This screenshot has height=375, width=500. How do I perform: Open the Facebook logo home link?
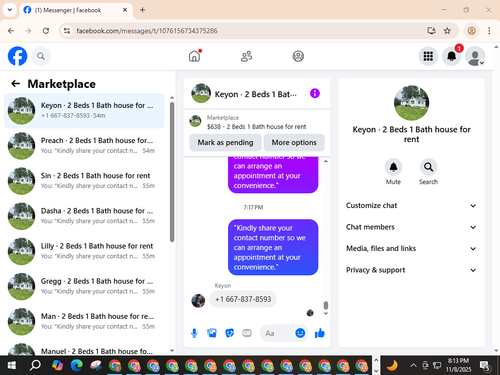pyautogui.click(x=17, y=56)
